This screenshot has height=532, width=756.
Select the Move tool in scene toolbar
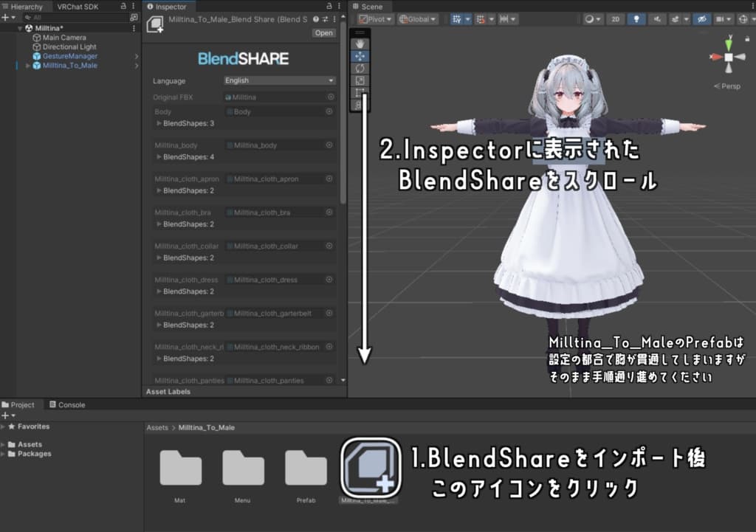360,56
